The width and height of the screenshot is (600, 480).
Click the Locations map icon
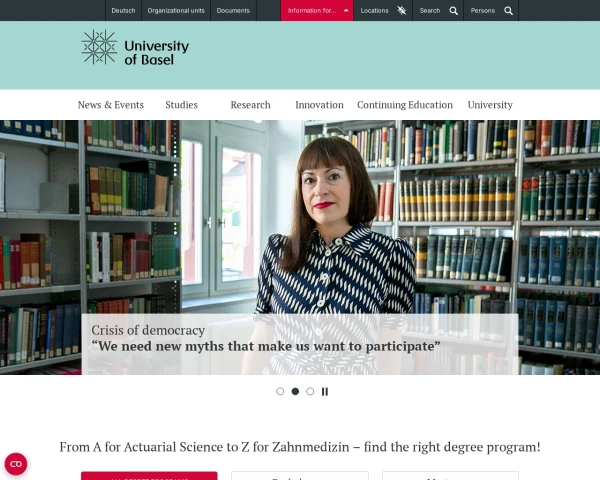[401, 10]
